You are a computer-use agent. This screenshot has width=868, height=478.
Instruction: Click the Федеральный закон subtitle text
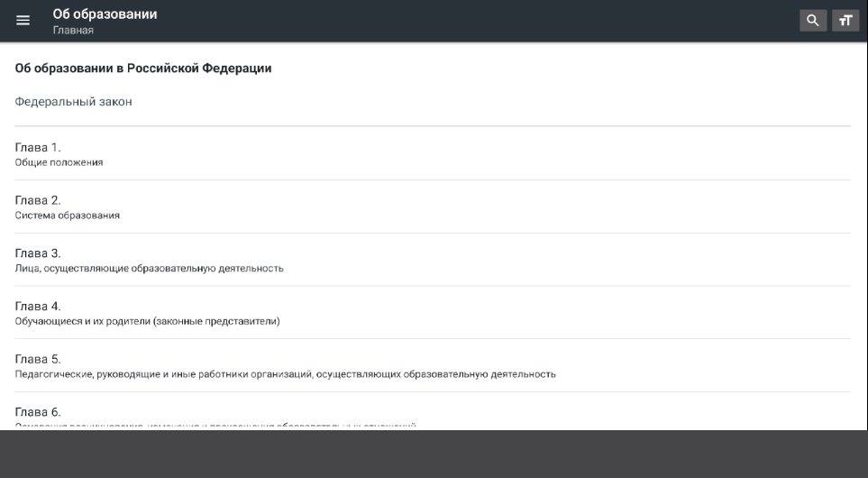(x=73, y=102)
